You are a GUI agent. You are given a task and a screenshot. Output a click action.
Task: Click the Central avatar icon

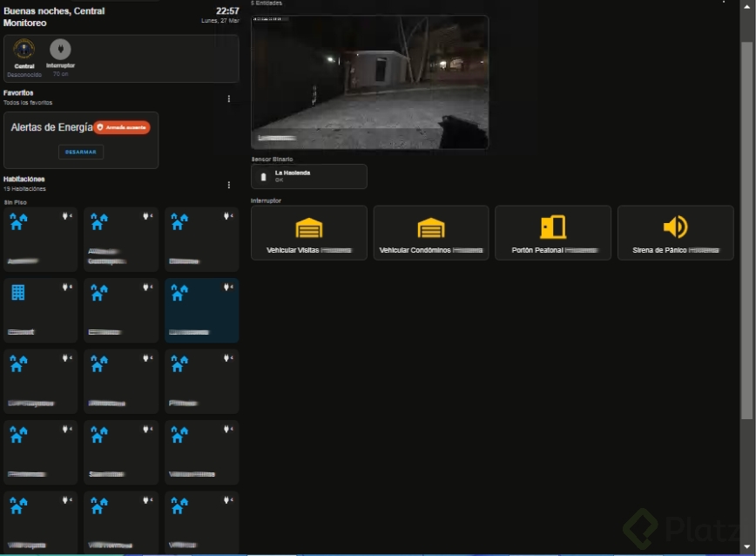click(24, 49)
